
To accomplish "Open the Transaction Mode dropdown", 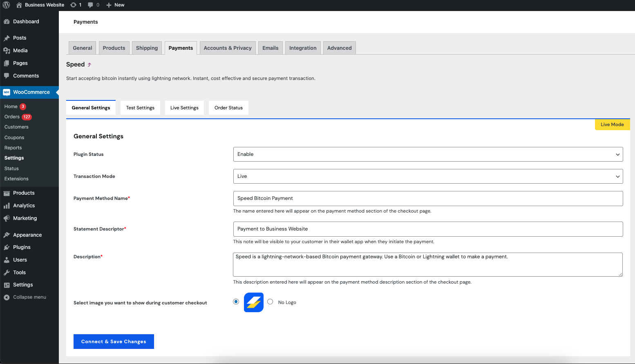I will point(428,176).
